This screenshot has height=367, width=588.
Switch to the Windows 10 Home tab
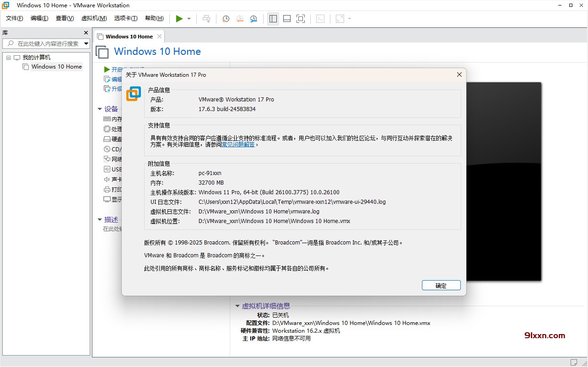pos(129,37)
